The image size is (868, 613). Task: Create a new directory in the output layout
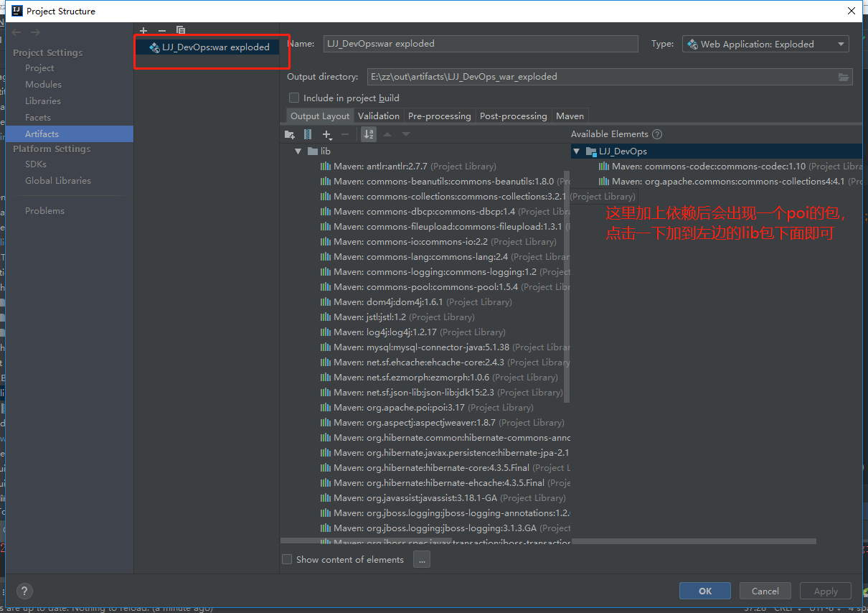click(x=289, y=134)
